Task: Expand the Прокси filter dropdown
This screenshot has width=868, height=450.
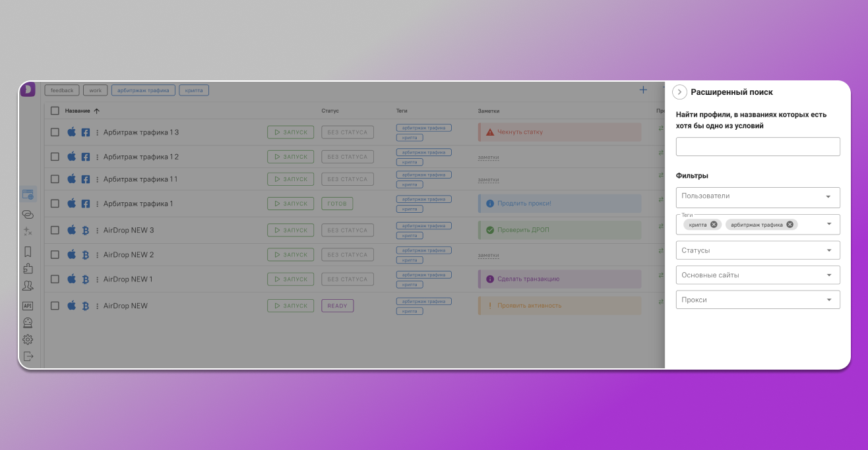Action: (x=758, y=300)
